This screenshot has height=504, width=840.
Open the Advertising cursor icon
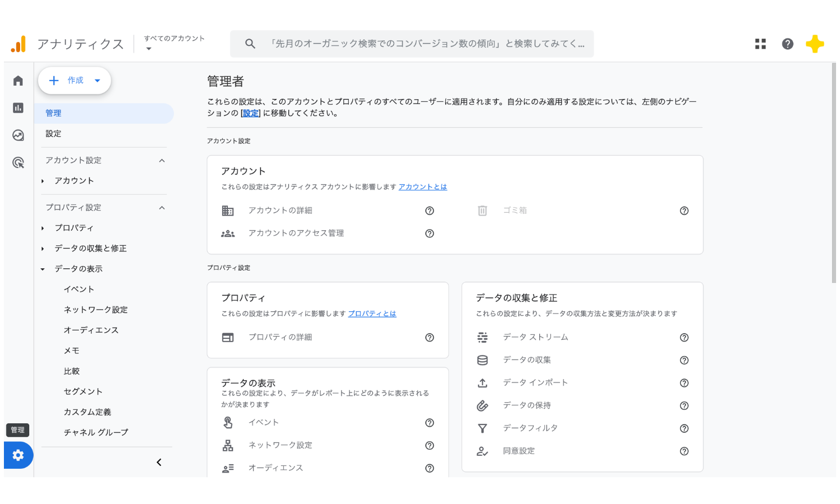click(18, 162)
